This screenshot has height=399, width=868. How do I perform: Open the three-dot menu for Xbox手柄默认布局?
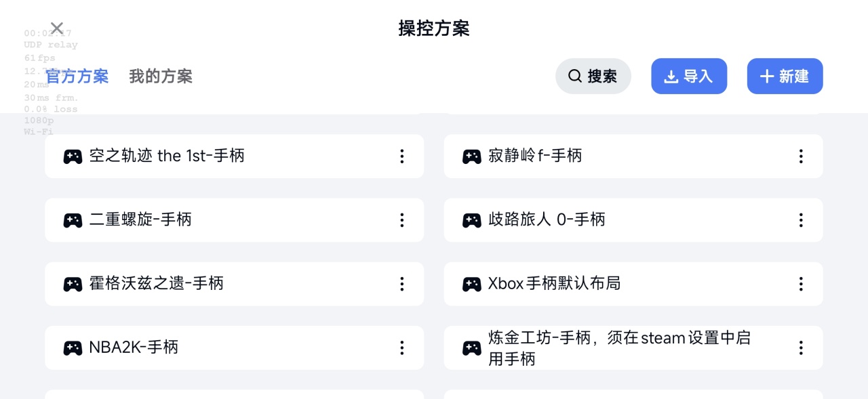pos(801,284)
